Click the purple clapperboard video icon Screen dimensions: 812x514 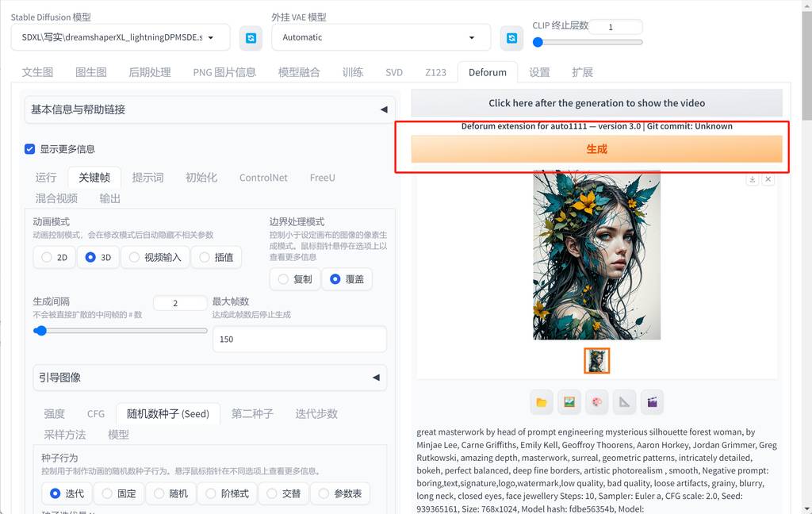click(652, 402)
